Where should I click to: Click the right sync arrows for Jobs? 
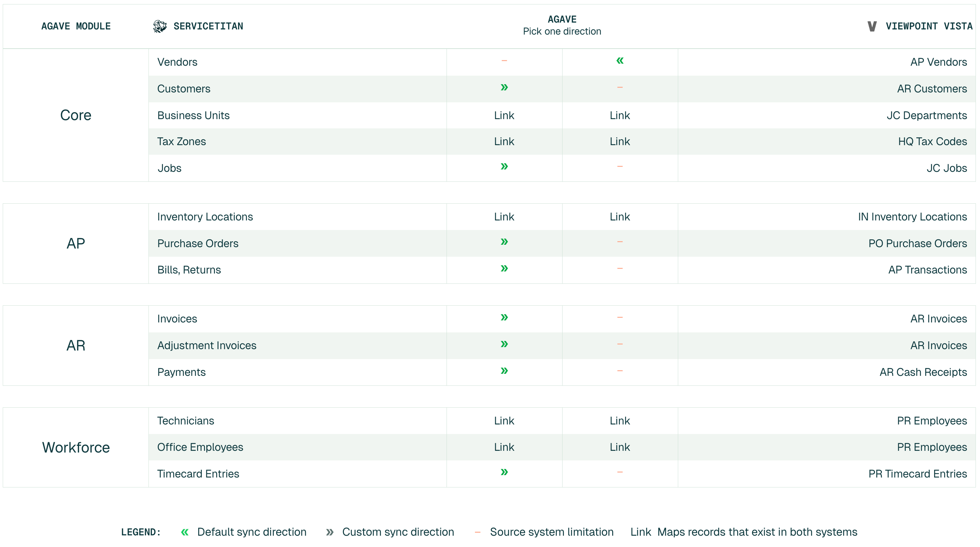[504, 167]
